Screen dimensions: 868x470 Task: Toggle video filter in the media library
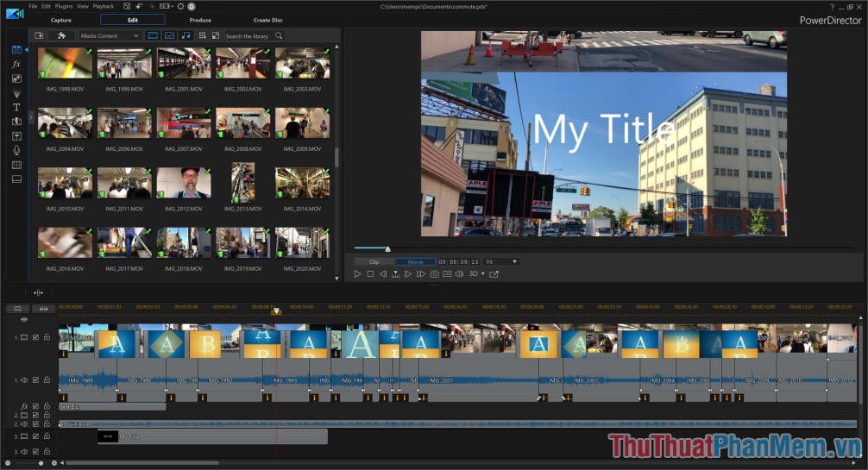pos(153,35)
